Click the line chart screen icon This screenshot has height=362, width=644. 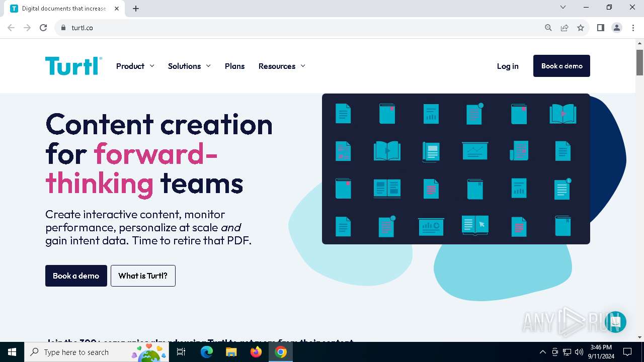[x=475, y=151]
